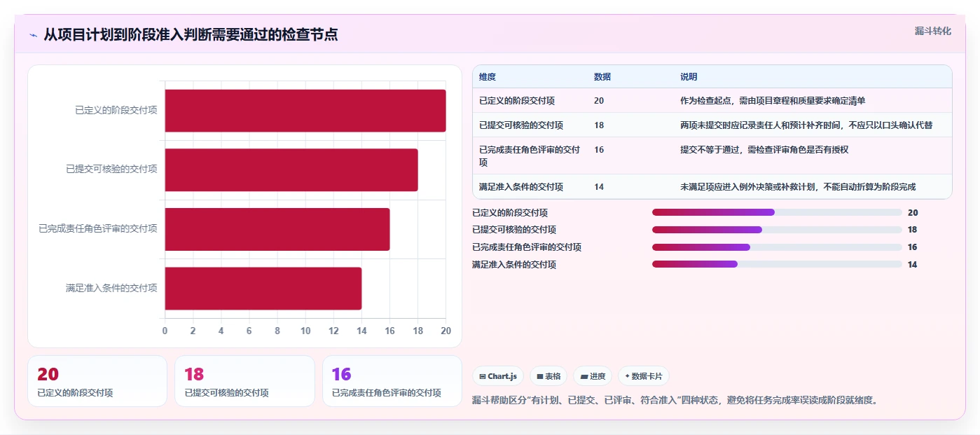Screen dimensions: 980x435
Task: Click the chart bar for 满足准入条件的交付项
Action: (263, 288)
